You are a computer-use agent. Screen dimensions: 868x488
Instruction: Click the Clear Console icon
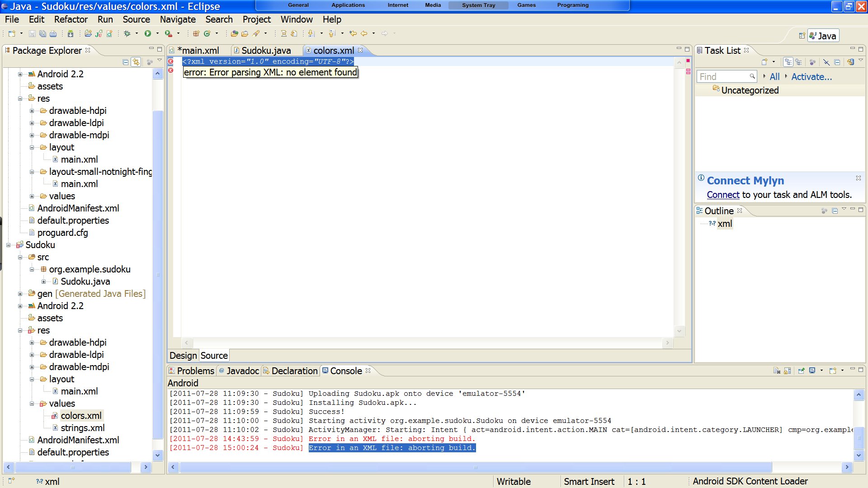click(777, 371)
